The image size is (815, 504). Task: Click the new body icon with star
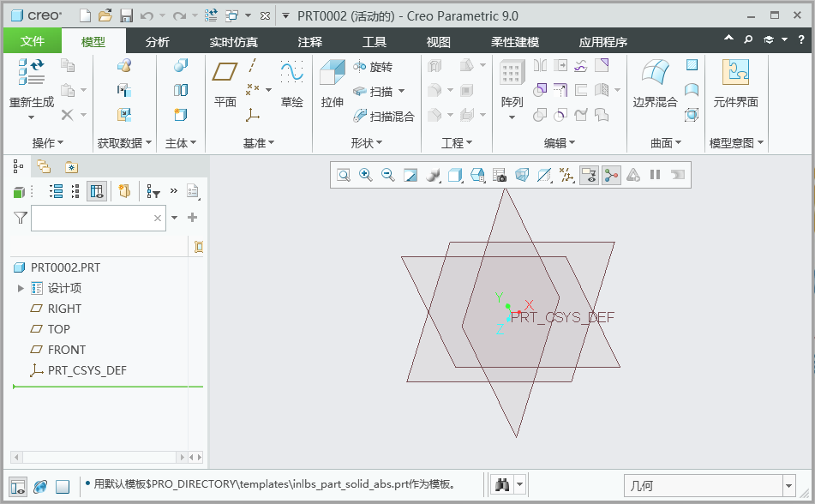(x=180, y=114)
